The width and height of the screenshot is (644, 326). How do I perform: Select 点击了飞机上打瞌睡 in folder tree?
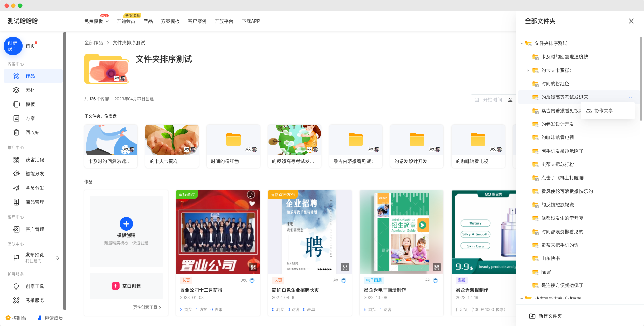562,178
